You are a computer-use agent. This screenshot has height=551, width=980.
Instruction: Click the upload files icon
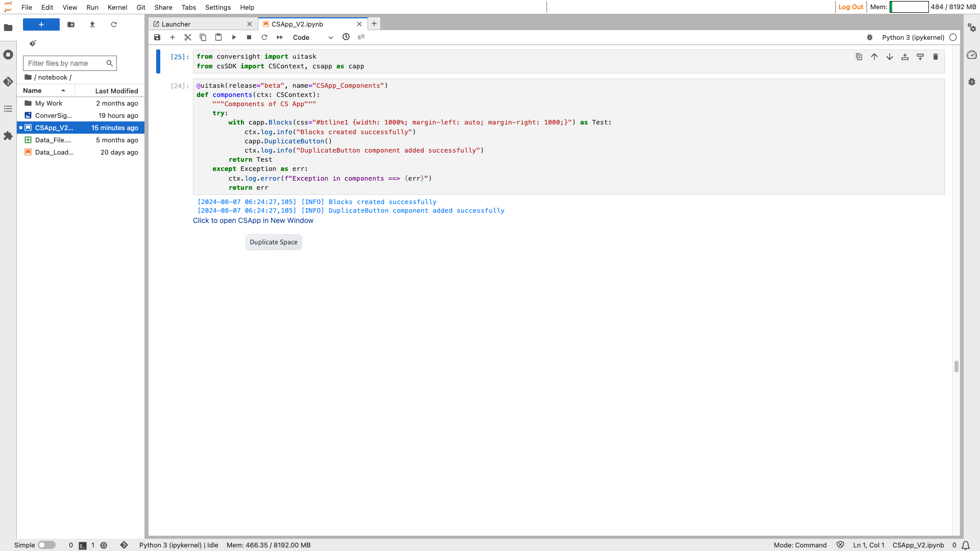click(x=92, y=24)
